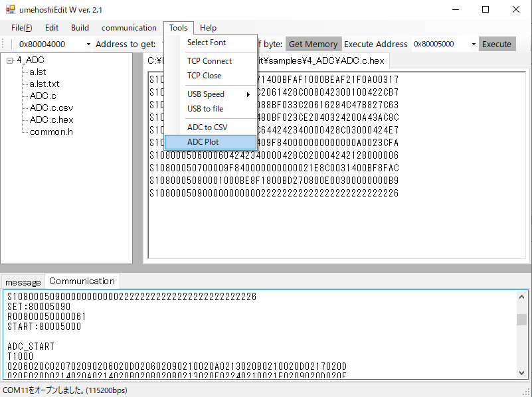Open ADC.c in the file tree
The image size is (532, 397).
(43, 96)
